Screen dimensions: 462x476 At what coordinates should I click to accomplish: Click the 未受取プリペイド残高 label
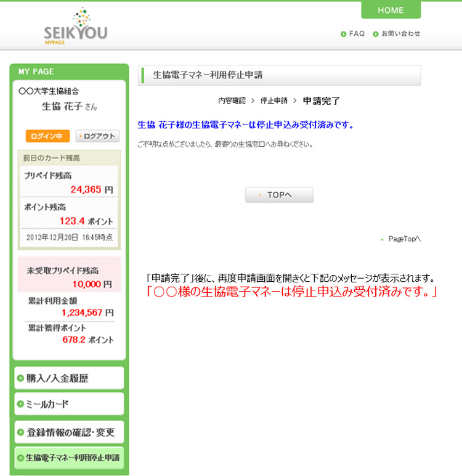(62, 271)
